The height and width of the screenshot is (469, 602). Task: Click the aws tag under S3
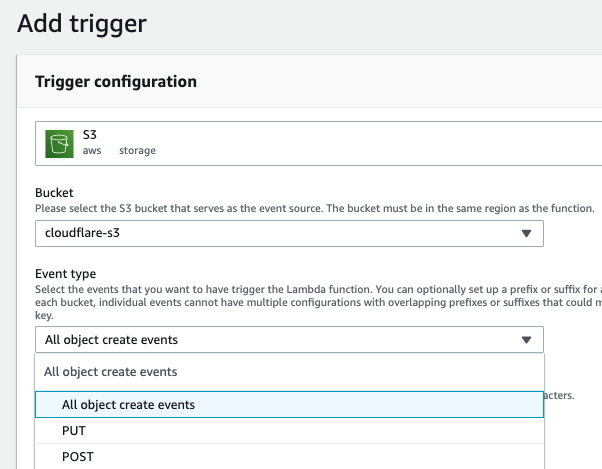[92, 151]
